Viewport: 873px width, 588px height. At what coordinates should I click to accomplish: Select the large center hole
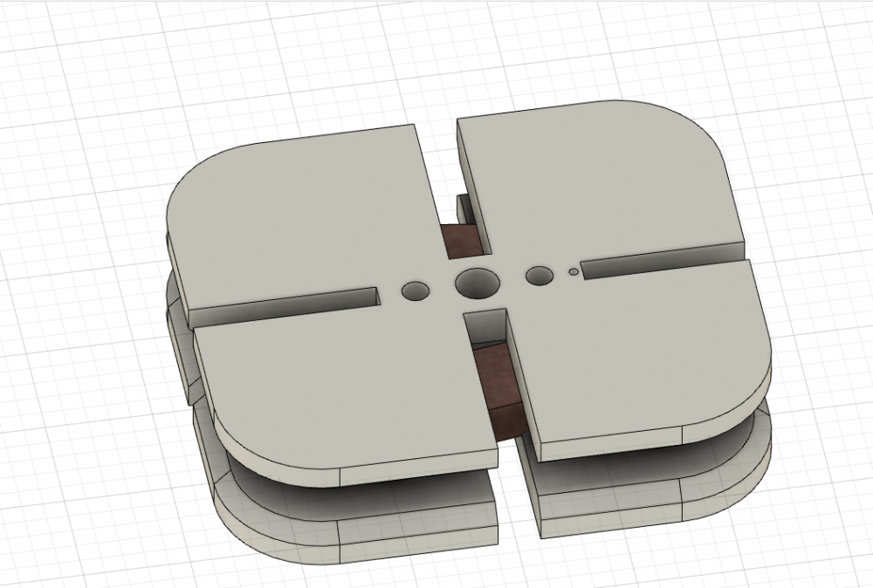pos(476,282)
